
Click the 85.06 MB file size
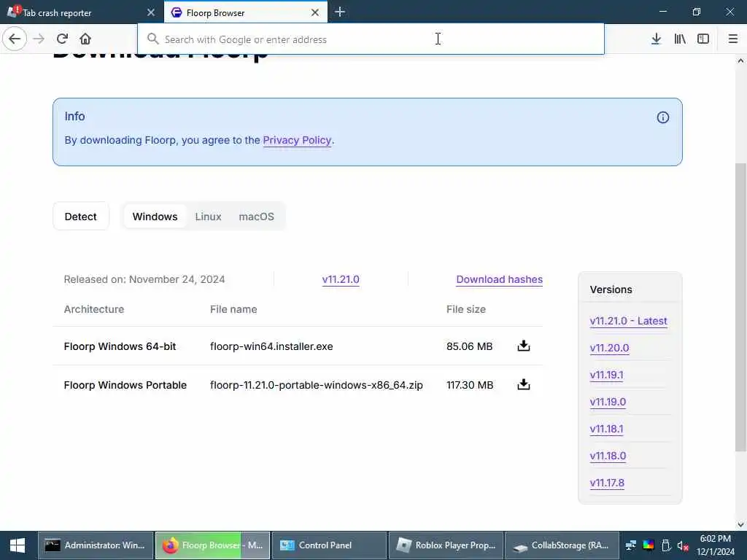tap(469, 346)
